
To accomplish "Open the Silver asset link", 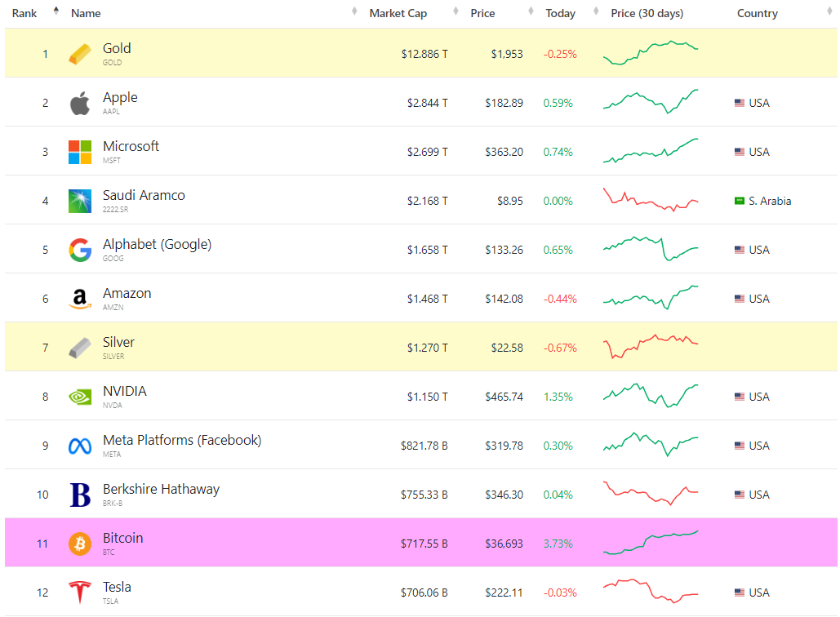I will coord(118,343).
